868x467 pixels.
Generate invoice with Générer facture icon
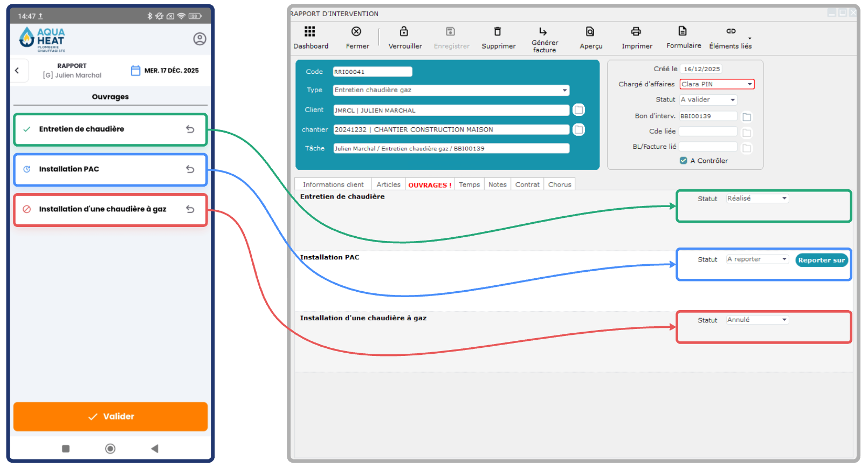click(x=543, y=32)
